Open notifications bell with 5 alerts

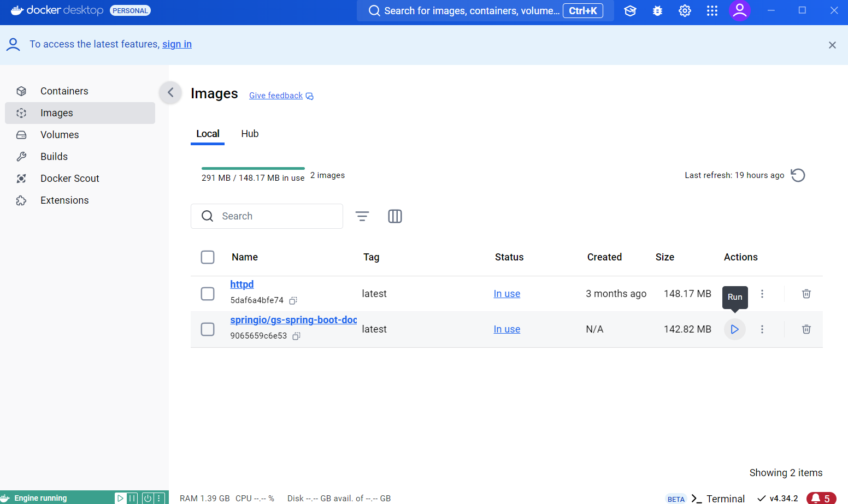click(x=821, y=498)
